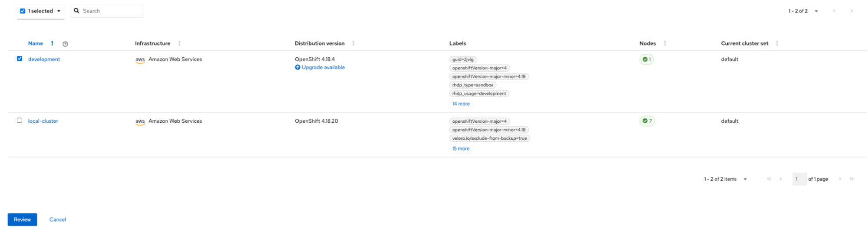868x236 pixels.
Task: Sort clusters by Nodes sort icon
Action: (665, 43)
